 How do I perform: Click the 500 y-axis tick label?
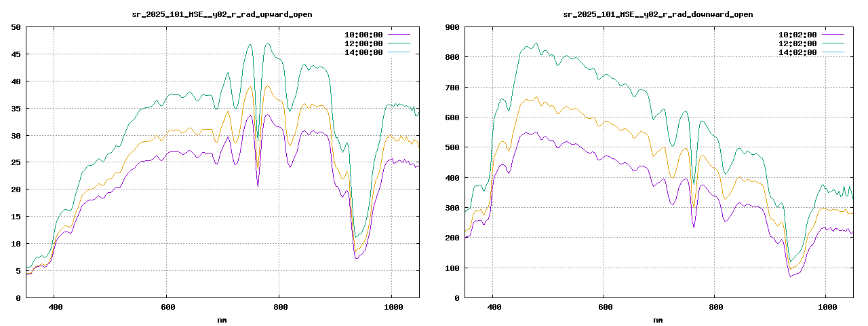pos(452,147)
